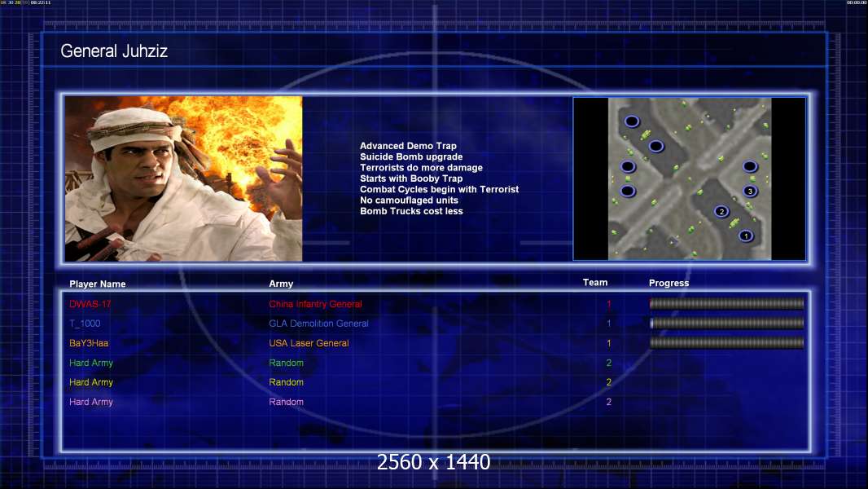Click 'Bomb Trucks cost less' line
This screenshot has height=489, width=868.
411,211
